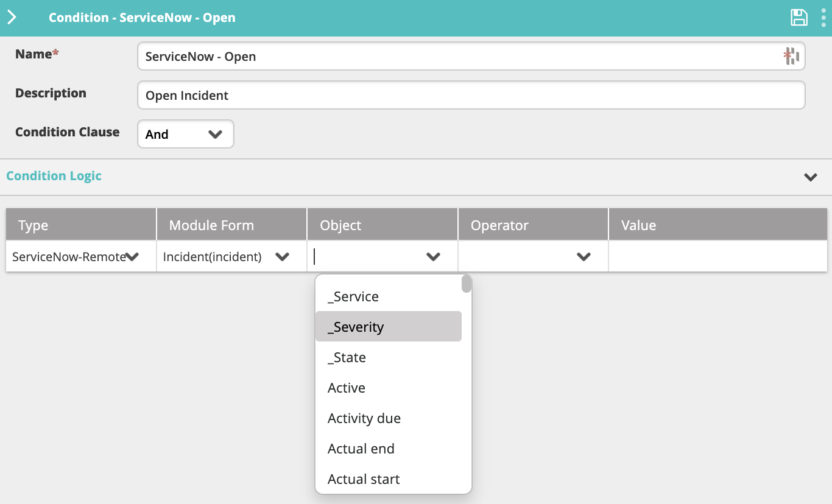832x504 pixels.
Task: Open the Module Form Incident dropdown
Action: [231, 257]
